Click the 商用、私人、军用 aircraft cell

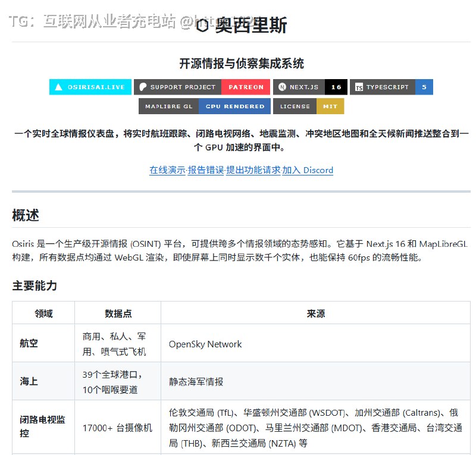(x=118, y=344)
